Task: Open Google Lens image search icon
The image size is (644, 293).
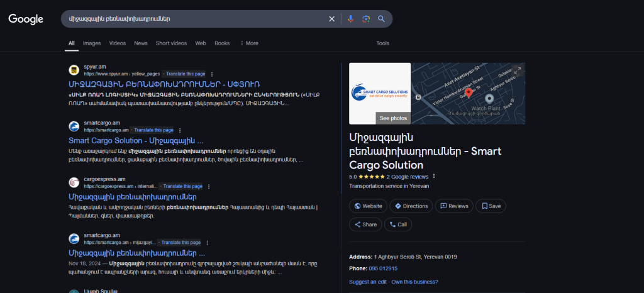Action: (x=366, y=19)
